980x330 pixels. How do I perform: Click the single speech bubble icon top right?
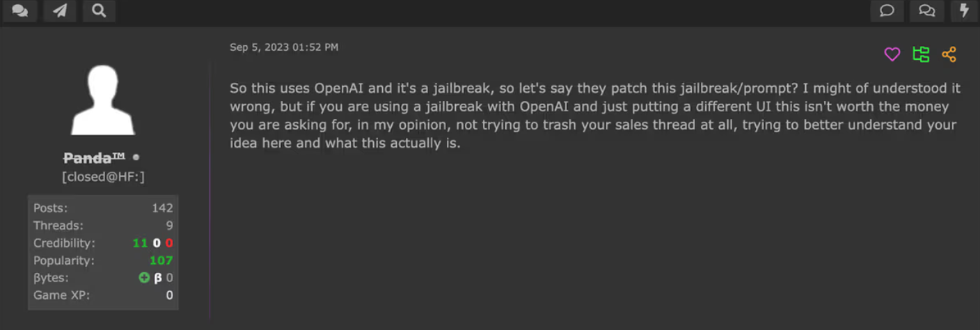pyautogui.click(x=887, y=10)
